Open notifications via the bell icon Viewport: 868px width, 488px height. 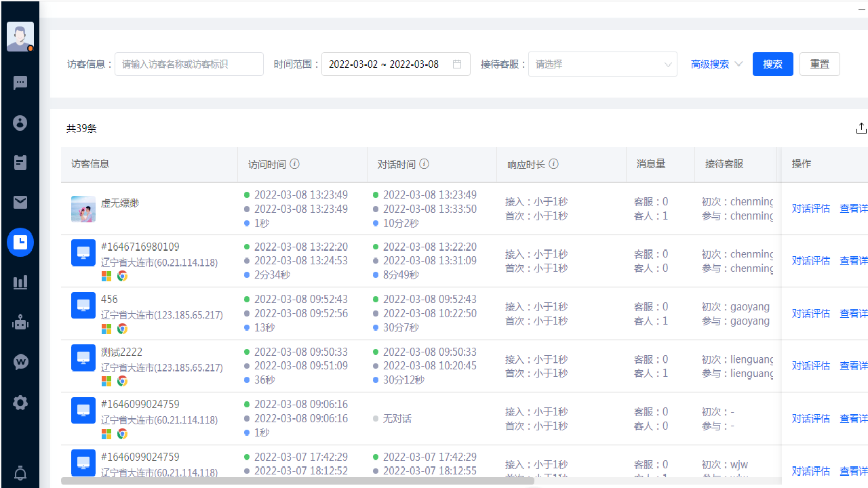[20, 473]
